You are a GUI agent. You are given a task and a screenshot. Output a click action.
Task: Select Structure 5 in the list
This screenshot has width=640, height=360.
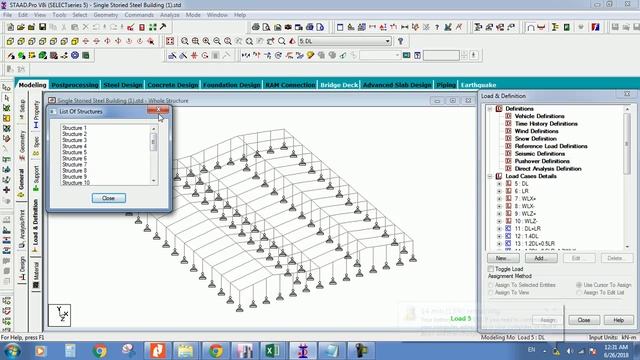(75, 152)
